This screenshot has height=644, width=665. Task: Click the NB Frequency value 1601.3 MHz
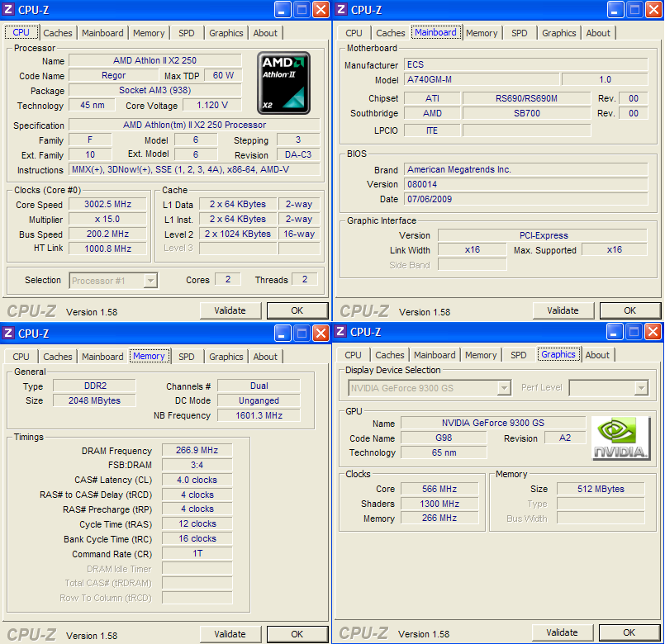[x=259, y=415]
